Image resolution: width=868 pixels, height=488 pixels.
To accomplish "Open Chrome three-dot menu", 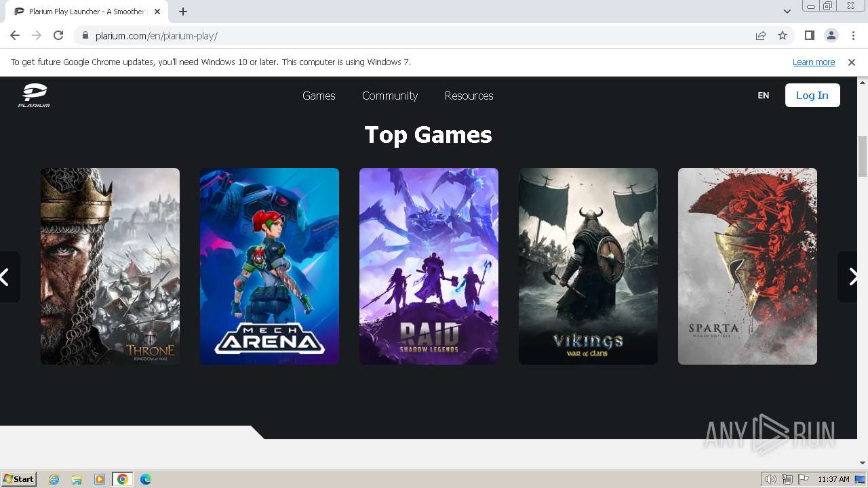I will tap(852, 35).
